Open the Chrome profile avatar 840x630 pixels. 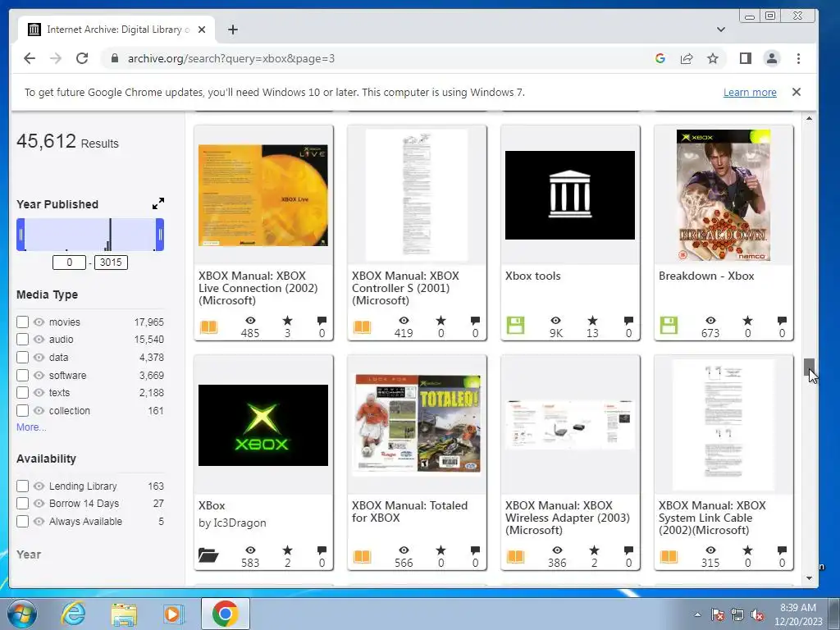coord(771,58)
